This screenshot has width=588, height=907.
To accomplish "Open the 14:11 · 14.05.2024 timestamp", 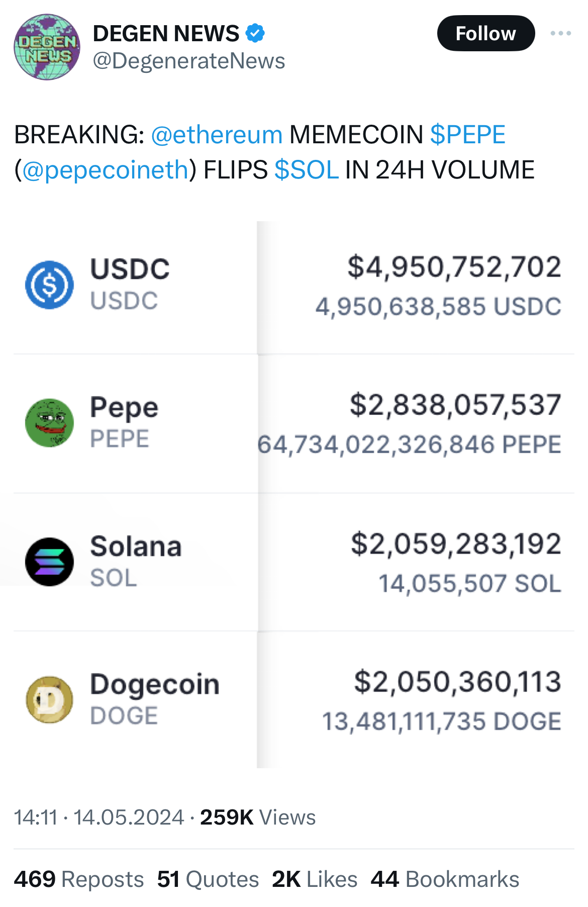I will 99,818.
